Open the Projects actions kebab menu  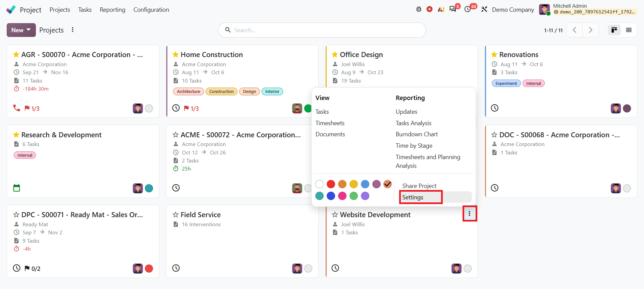click(x=72, y=30)
